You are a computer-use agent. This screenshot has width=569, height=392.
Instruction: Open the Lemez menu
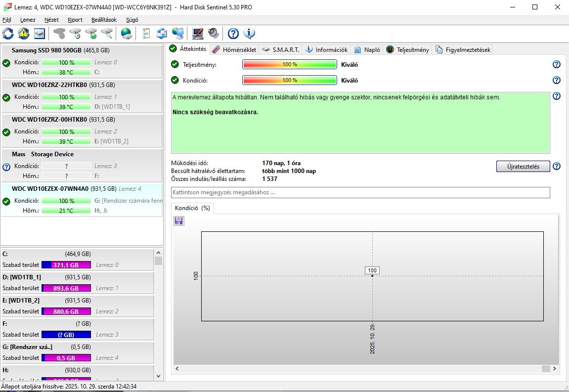click(x=28, y=20)
